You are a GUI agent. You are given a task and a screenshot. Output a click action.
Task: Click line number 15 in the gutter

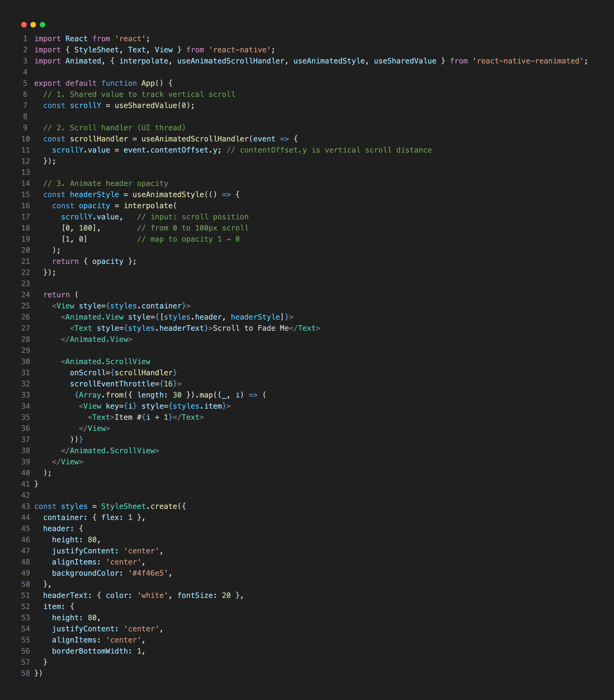tap(25, 194)
